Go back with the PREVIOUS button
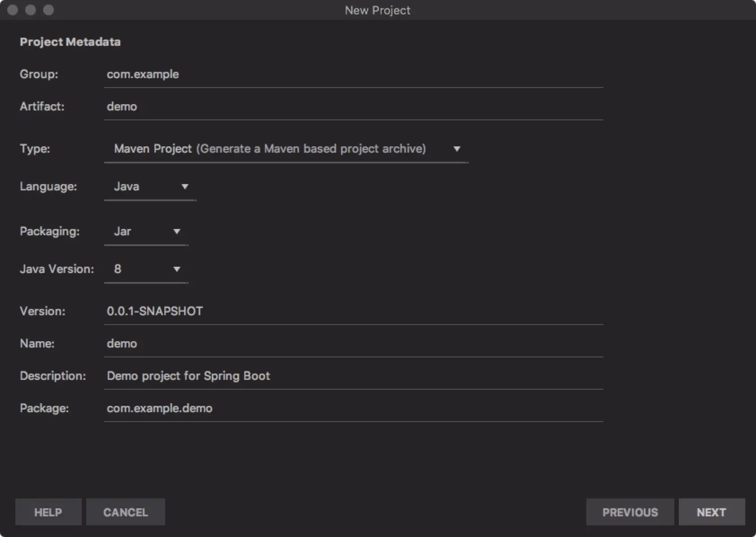 click(x=630, y=512)
